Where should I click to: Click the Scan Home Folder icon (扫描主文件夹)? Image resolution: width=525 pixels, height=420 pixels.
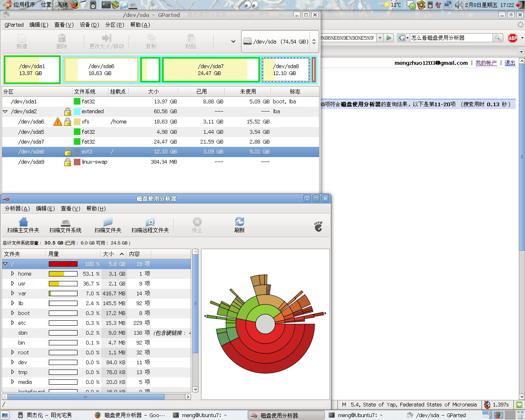[x=23, y=222]
